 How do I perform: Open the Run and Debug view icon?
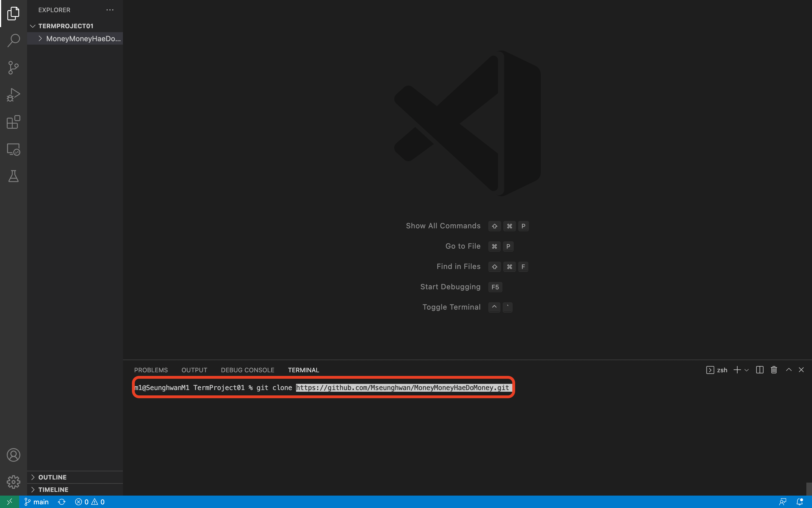click(x=14, y=95)
